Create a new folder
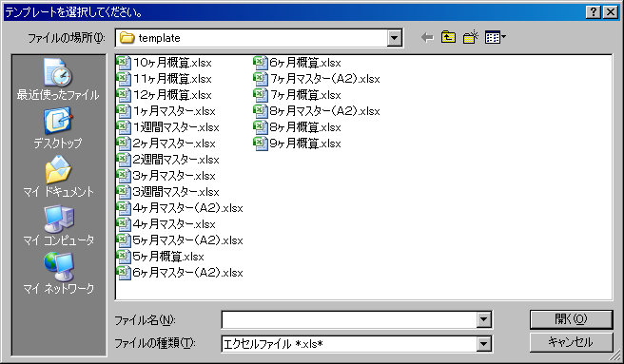624x364 pixels. click(471, 37)
